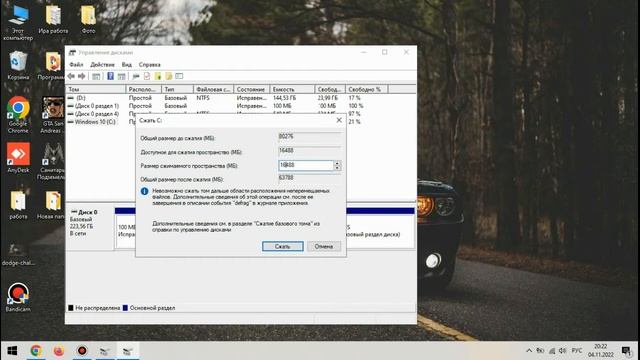Click the show/hide console tree toolbar icon
Image resolution: width=640 pixels, height=360 pixels.
96,76
